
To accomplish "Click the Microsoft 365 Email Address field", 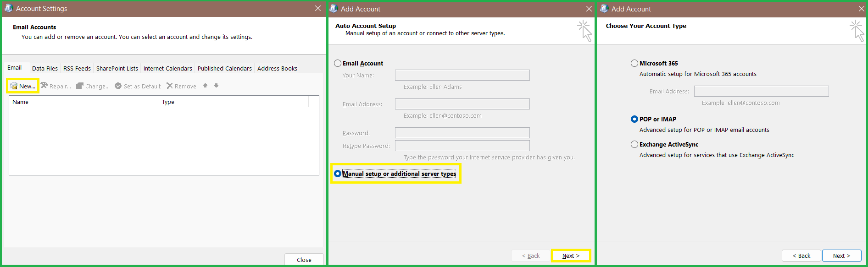I will point(761,91).
